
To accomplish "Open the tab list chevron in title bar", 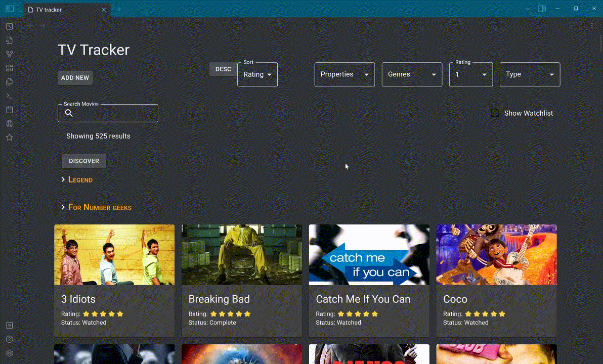I will 528,9.
